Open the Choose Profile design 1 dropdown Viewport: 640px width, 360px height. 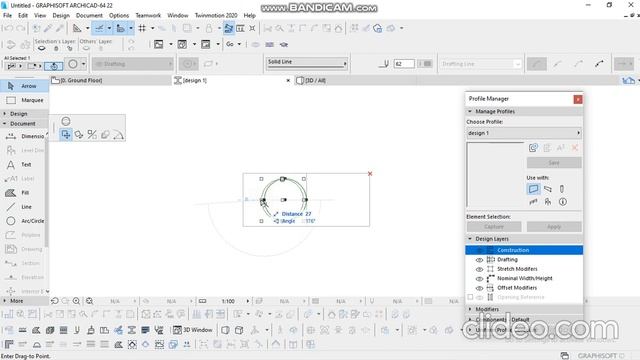[x=524, y=133]
